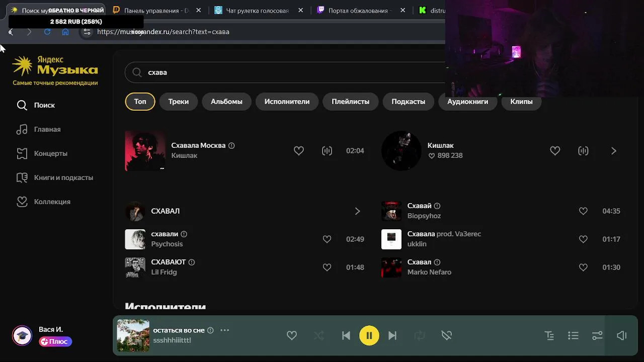The width and height of the screenshot is (644, 362).
Task: Open artist ssshhhiiittt! in player
Action: pyautogui.click(x=172, y=341)
